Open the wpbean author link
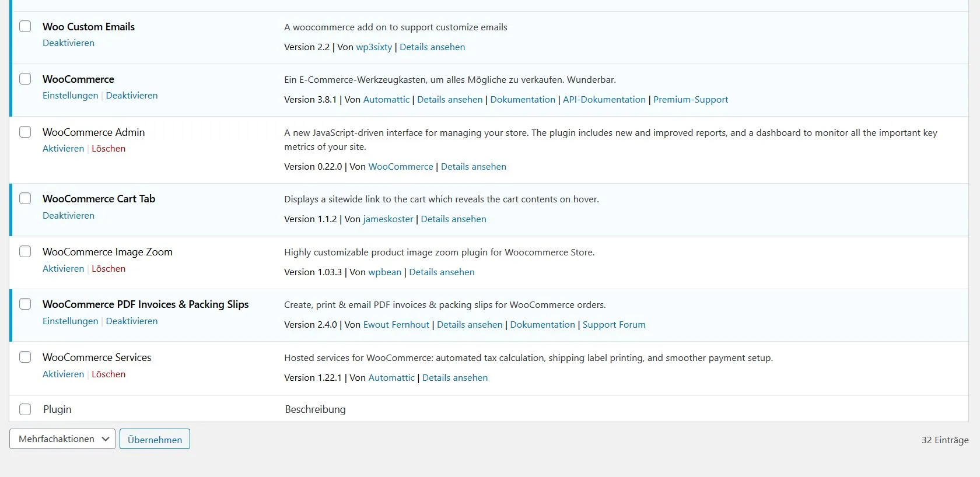Viewport: 980px width, 477px height. pyautogui.click(x=385, y=272)
